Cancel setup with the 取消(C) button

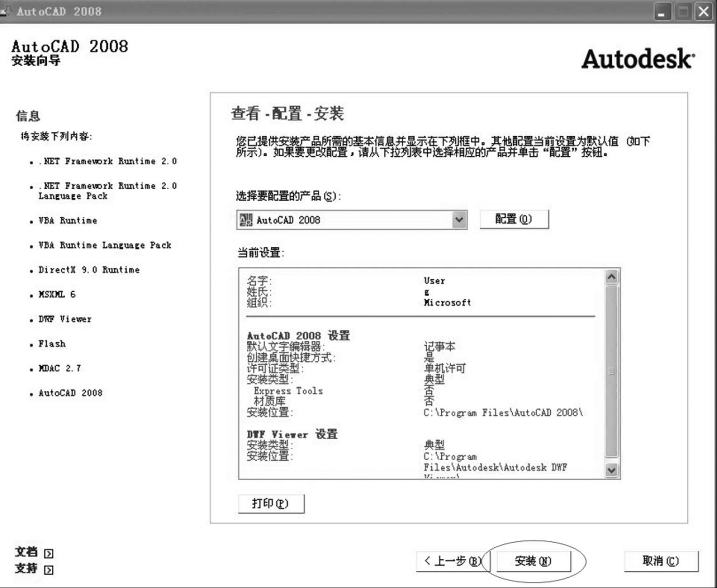point(661,561)
